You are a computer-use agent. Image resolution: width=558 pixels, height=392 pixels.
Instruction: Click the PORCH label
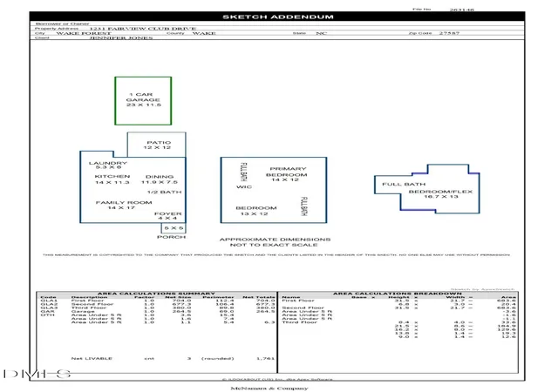[x=171, y=237]
